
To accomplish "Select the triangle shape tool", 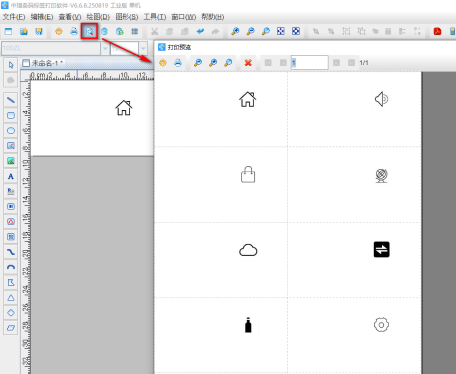I will tap(11, 298).
